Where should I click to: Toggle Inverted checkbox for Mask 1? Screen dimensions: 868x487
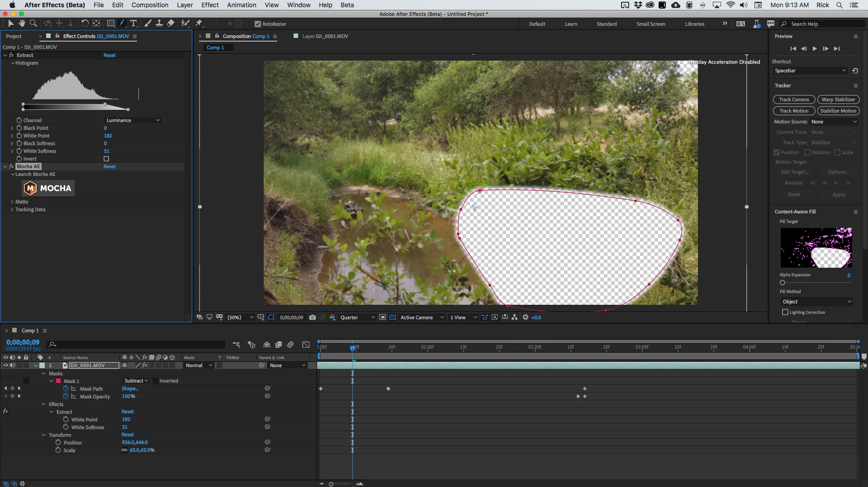pos(156,381)
